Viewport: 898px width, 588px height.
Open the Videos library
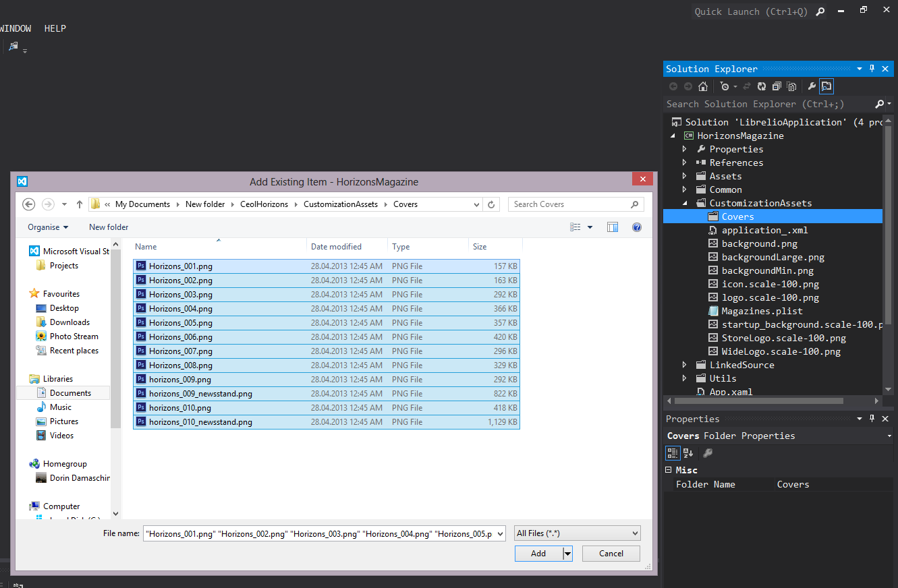[x=61, y=436]
